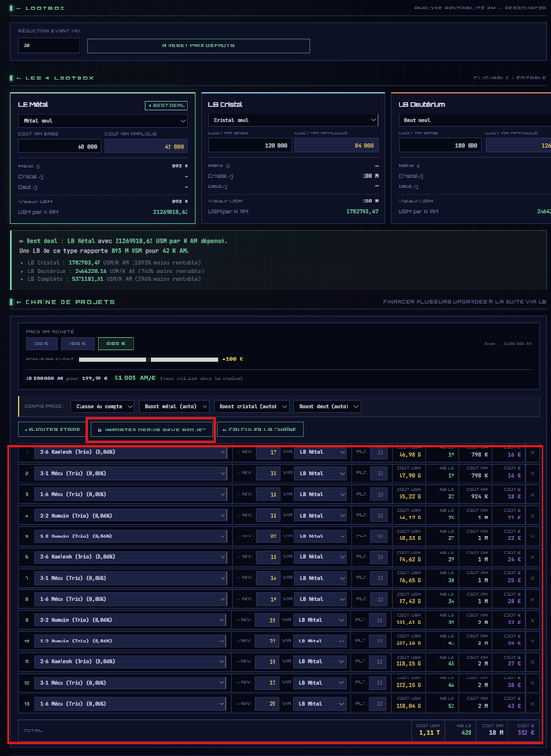The height and width of the screenshot is (756, 551).
Task: Click the PLT field in step 1
Action: (x=380, y=452)
